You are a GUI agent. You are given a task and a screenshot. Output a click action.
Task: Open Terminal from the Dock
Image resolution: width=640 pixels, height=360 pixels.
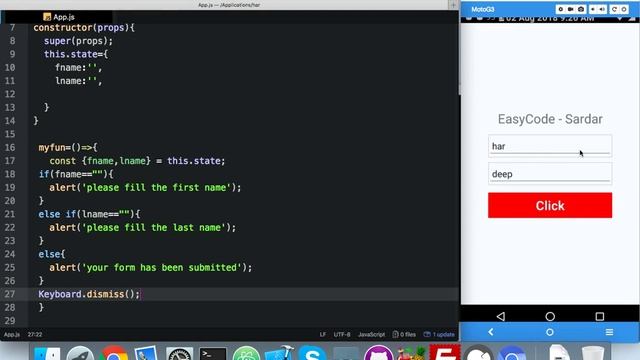[213, 353]
